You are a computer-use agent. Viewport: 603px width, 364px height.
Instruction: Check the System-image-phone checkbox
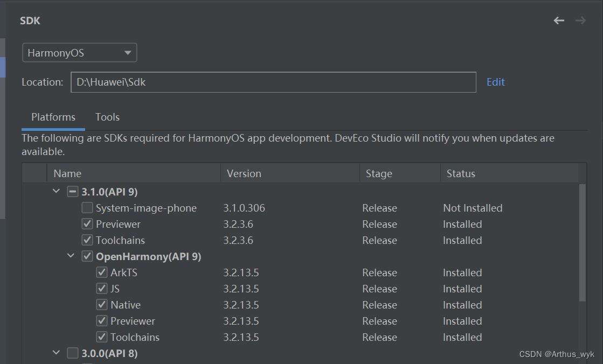click(87, 208)
